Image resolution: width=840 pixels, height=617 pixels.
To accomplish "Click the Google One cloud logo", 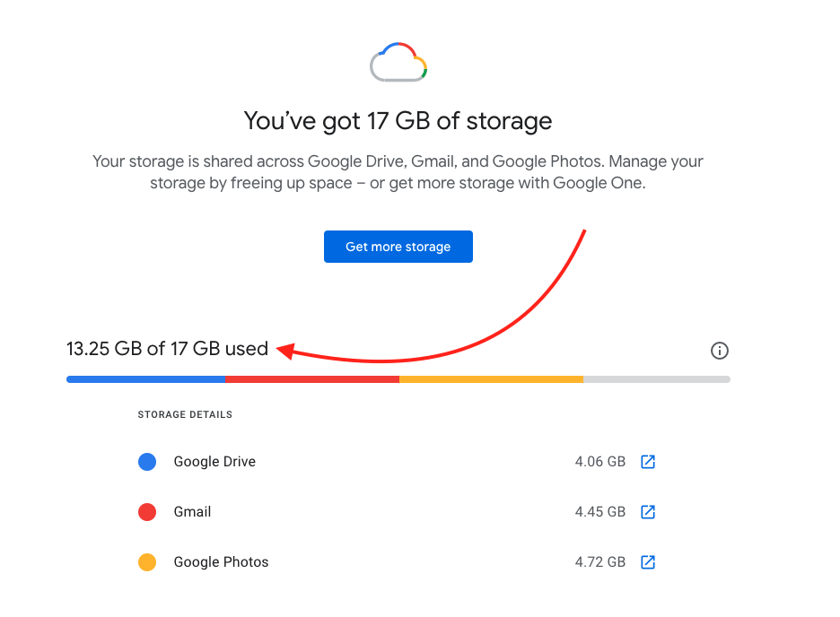I will tap(398, 62).
